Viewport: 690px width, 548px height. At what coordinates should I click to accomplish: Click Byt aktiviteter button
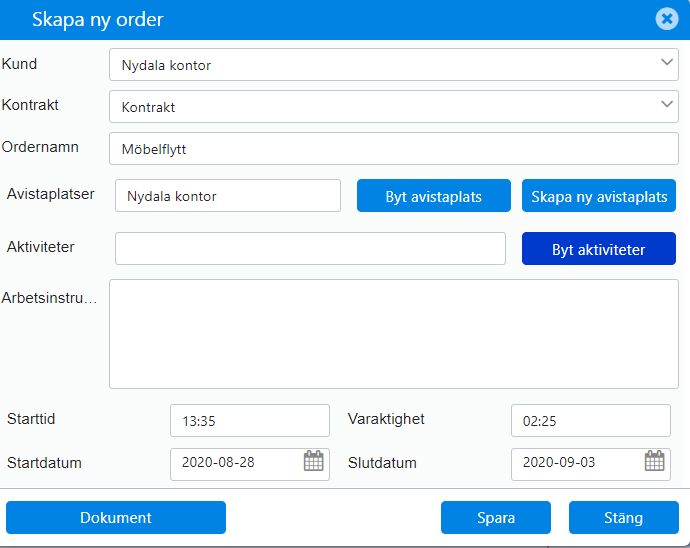click(x=599, y=249)
